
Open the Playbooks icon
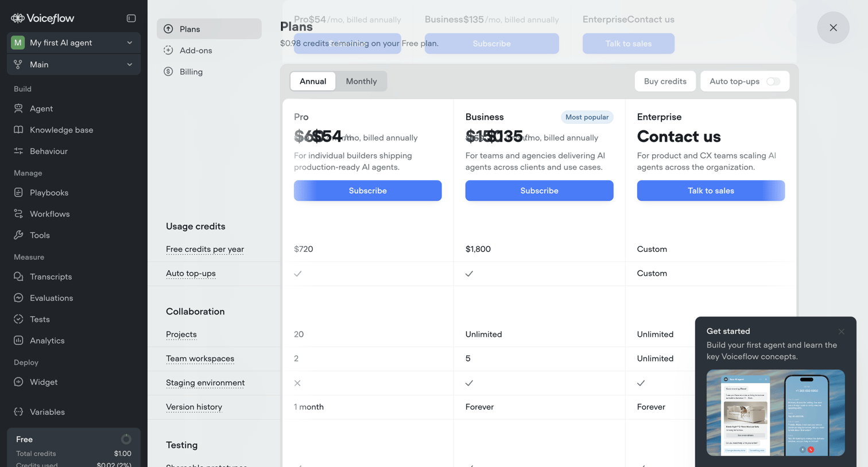(x=18, y=193)
